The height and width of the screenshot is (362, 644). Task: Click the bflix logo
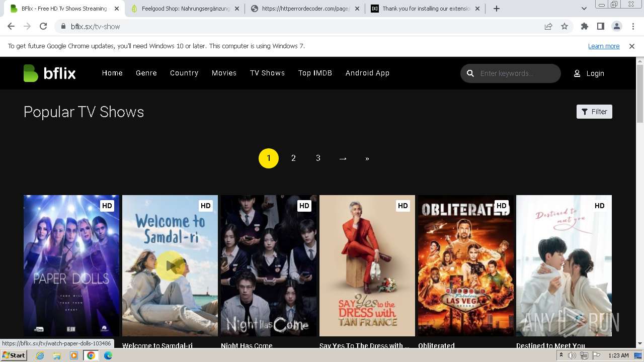point(49,73)
